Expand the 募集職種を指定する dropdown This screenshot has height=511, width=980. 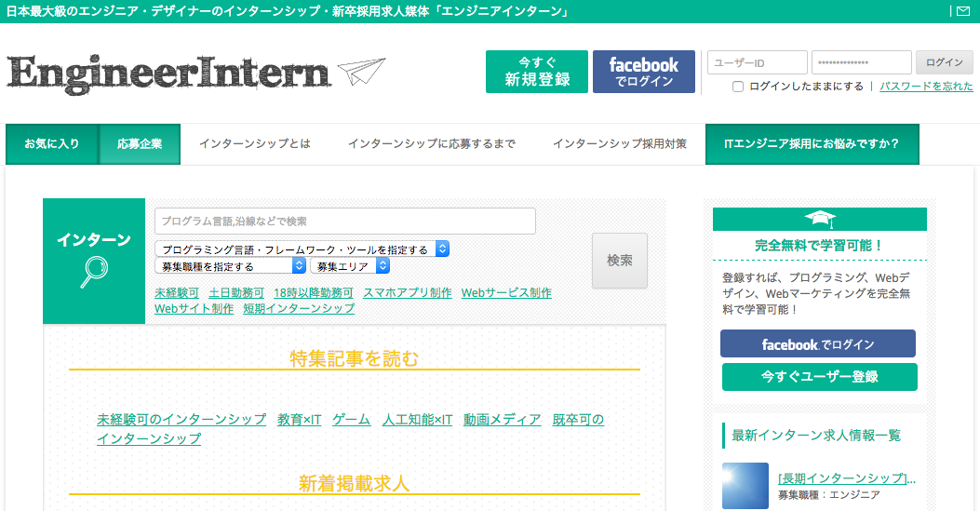tap(230, 265)
